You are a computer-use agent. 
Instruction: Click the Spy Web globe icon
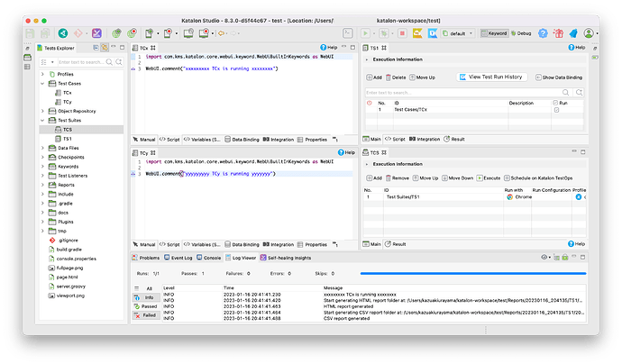coord(116,33)
